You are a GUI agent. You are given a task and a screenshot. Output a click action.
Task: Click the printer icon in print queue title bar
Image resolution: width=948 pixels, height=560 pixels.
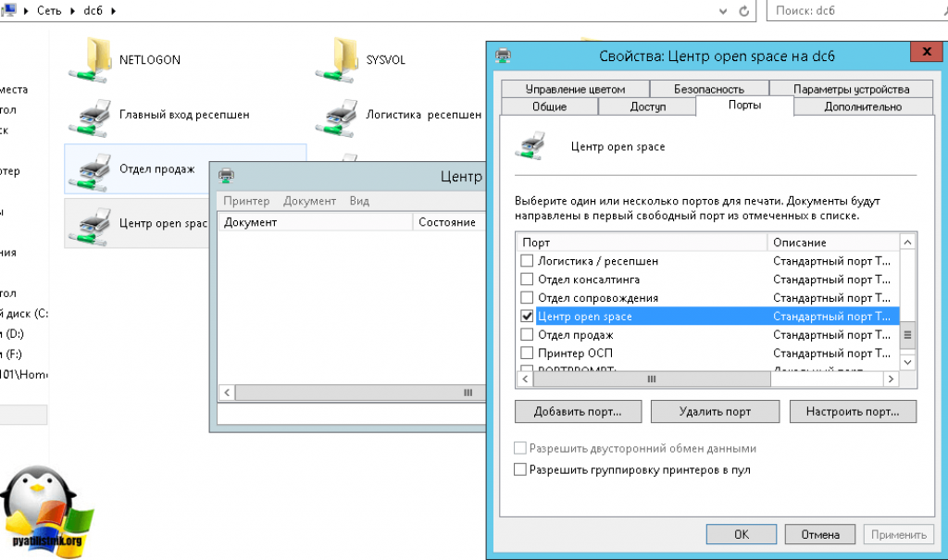pos(227,176)
